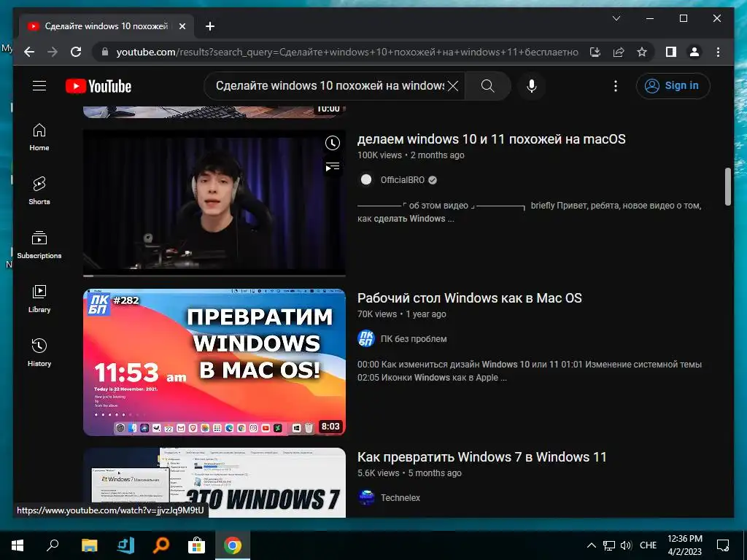
Task: Open YouTube settings three-dot menu
Action: point(616,86)
